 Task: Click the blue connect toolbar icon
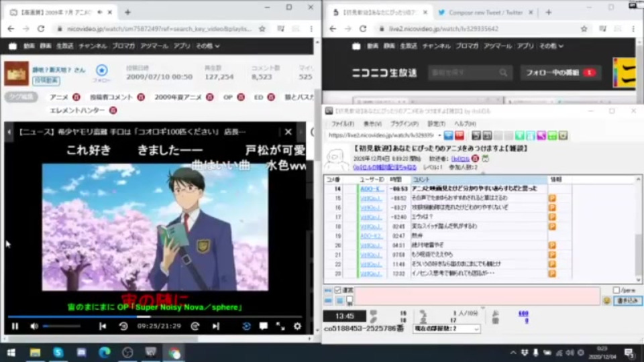click(449, 135)
